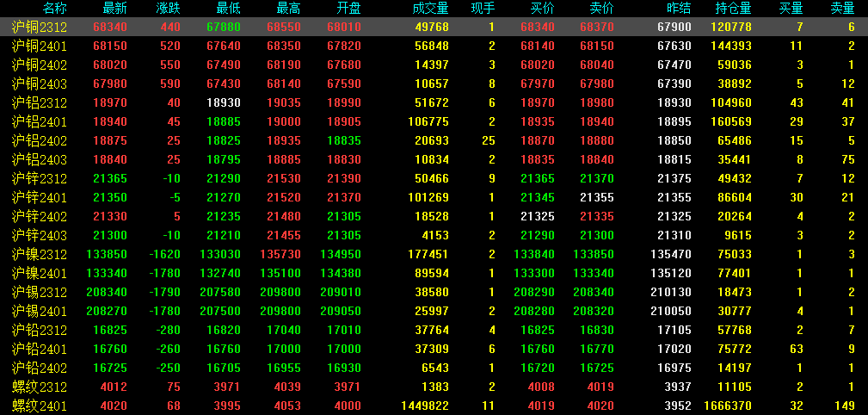The height and width of the screenshot is (415, 868).
Task: Select the 沪铜2403 contract name
Action: [x=40, y=84]
